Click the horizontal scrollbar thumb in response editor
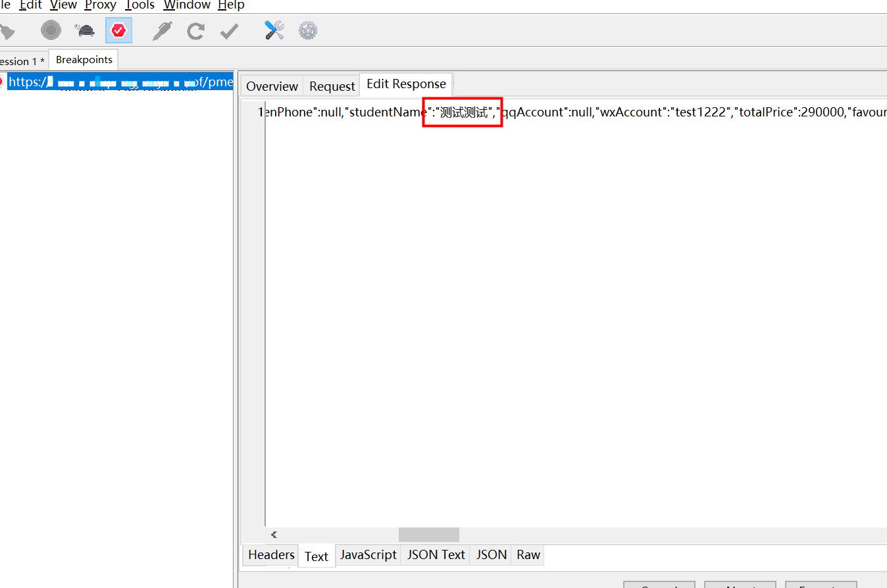The image size is (887, 588). tap(428, 535)
